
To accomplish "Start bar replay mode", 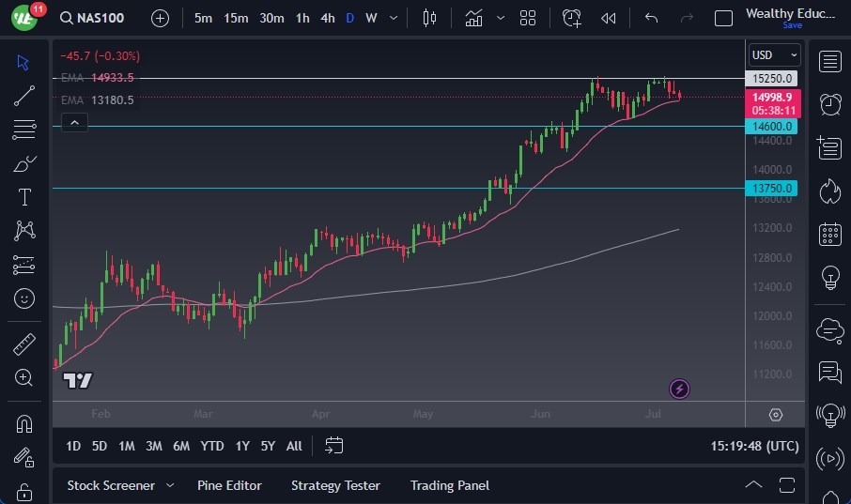I will pos(608,19).
